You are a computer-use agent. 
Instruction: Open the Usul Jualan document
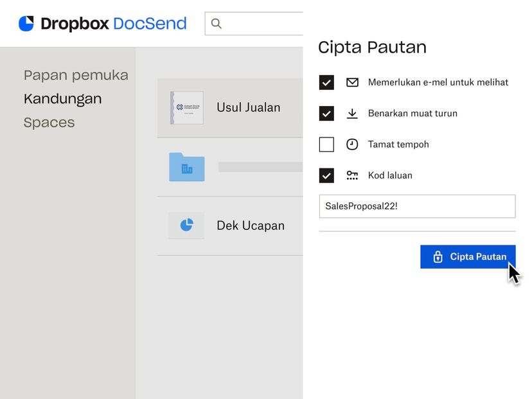pyautogui.click(x=248, y=107)
